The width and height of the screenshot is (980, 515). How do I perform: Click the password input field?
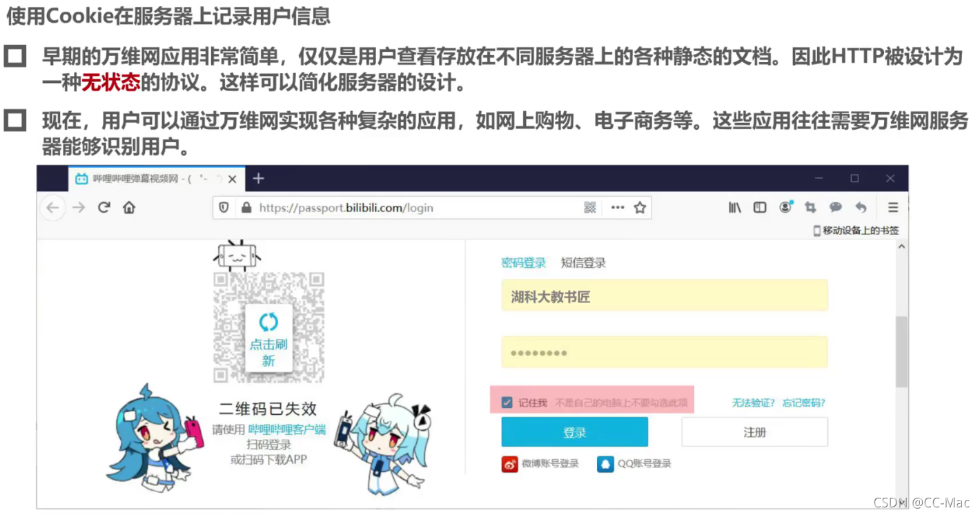pyautogui.click(x=664, y=352)
